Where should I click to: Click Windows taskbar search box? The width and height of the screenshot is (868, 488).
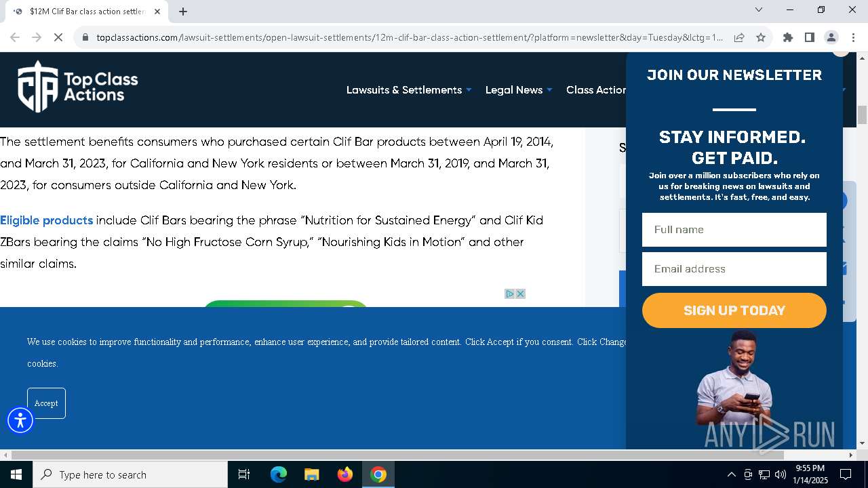pos(130,474)
